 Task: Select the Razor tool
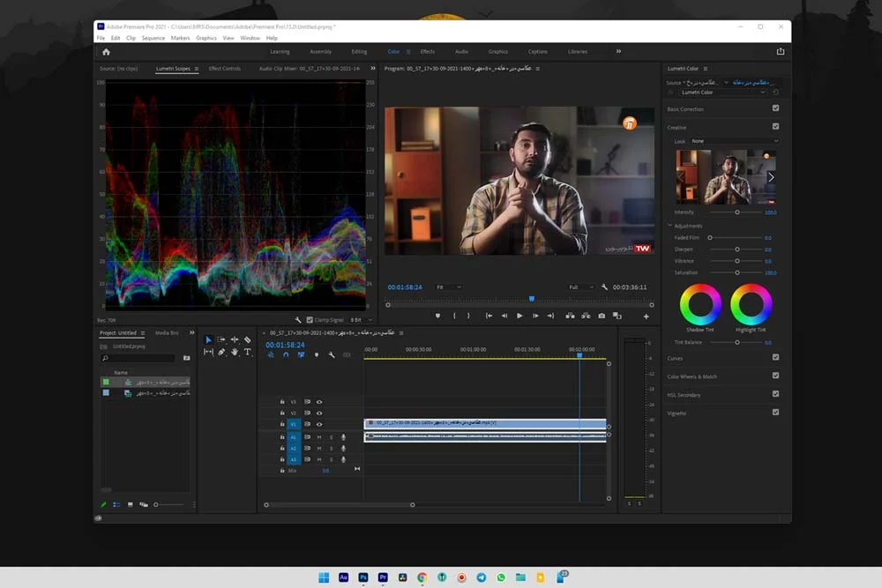(248, 339)
